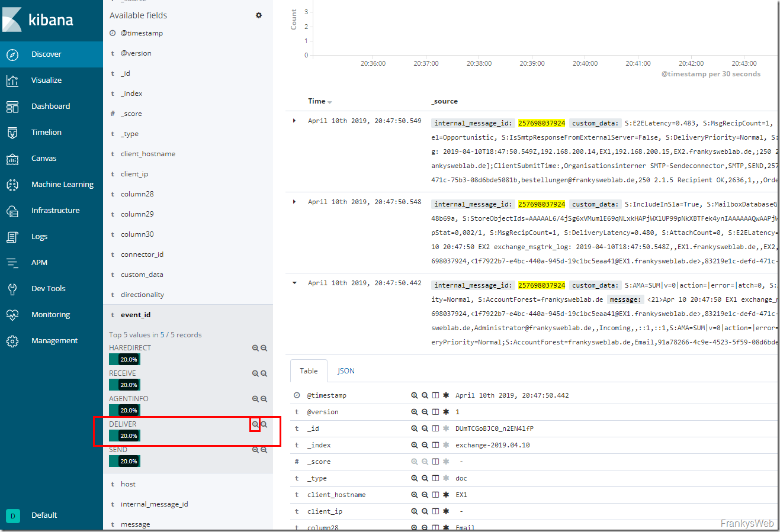Switch to the Table tab
780x532 pixels.
tap(309, 371)
